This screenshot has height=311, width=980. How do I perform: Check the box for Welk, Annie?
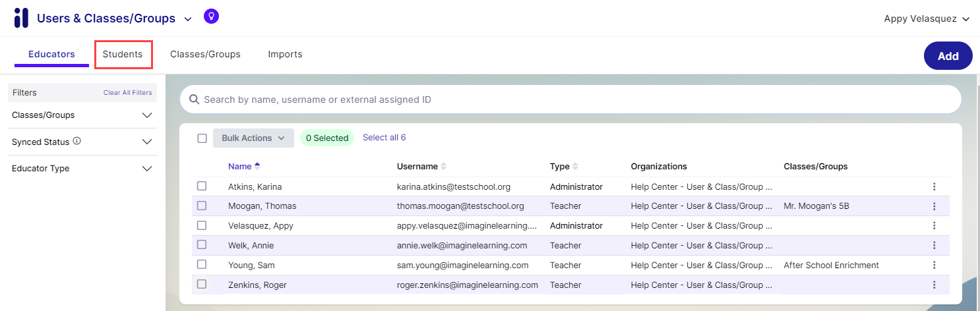point(202,244)
